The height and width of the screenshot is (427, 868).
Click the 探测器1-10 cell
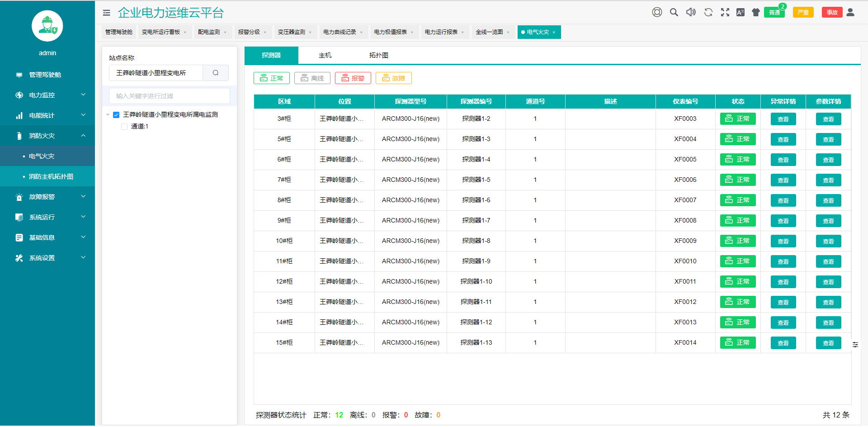click(x=476, y=281)
